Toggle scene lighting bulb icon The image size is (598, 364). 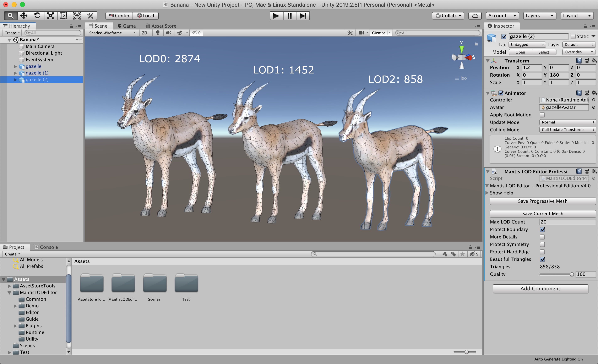[x=158, y=33]
